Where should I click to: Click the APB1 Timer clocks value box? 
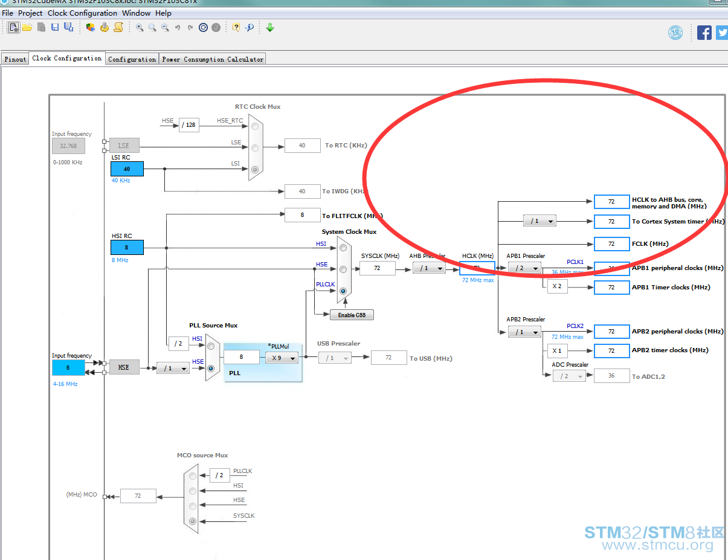tap(611, 288)
